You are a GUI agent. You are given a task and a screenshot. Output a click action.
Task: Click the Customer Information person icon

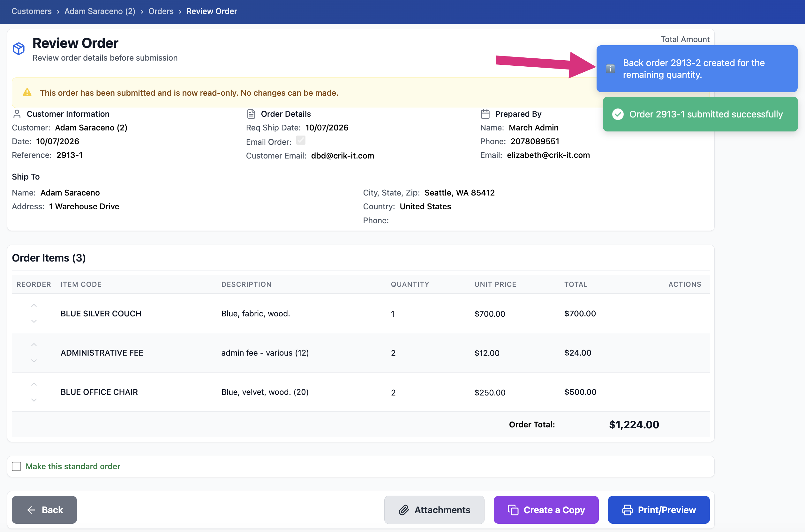click(17, 114)
